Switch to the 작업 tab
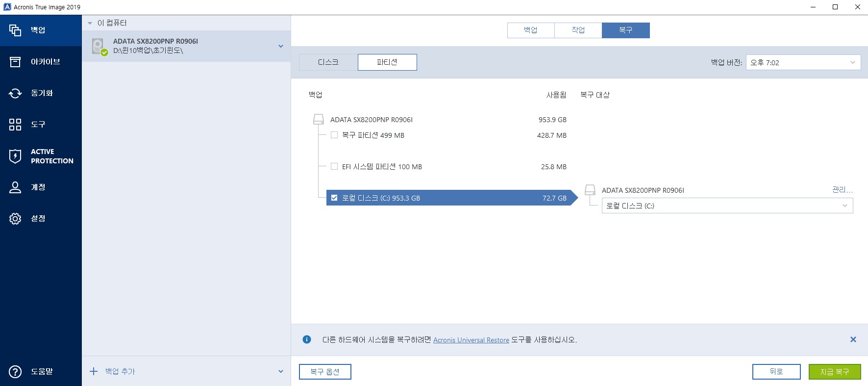Image resolution: width=868 pixels, height=386 pixels. click(578, 30)
